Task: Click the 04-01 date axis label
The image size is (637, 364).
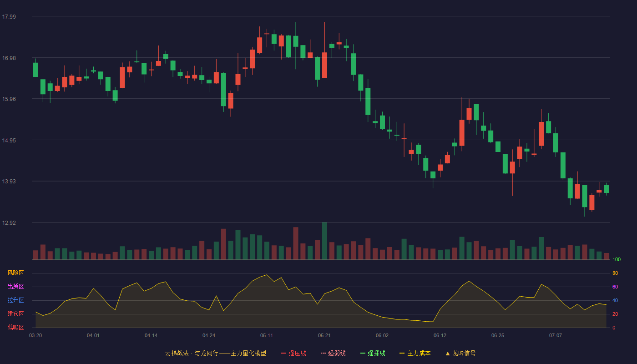Action: (93, 335)
